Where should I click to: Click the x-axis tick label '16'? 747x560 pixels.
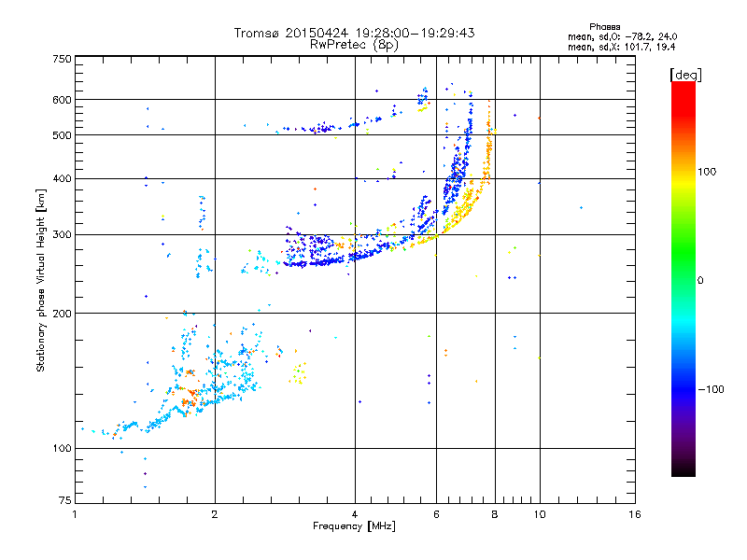tap(635, 514)
